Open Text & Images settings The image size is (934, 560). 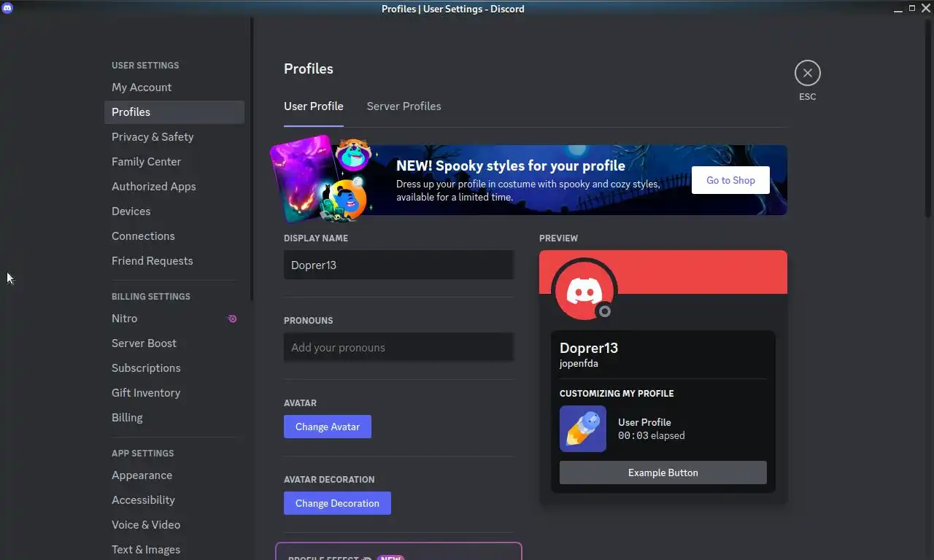(x=174, y=550)
